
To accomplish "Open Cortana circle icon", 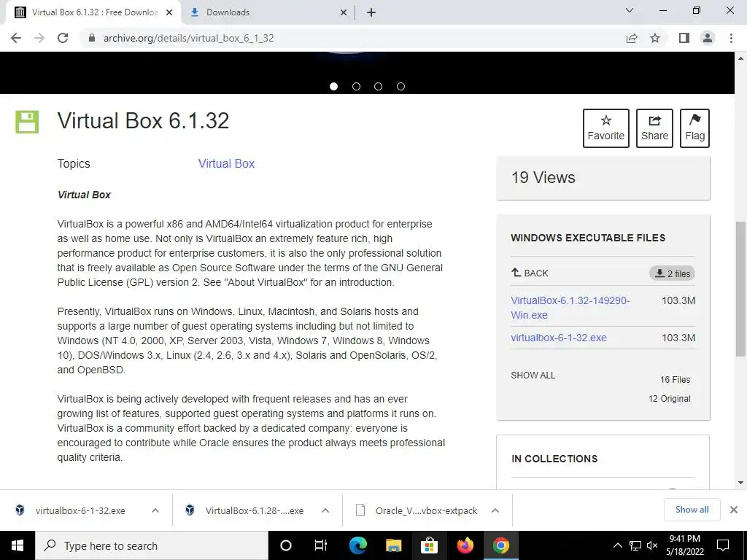I will (x=285, y=545).
